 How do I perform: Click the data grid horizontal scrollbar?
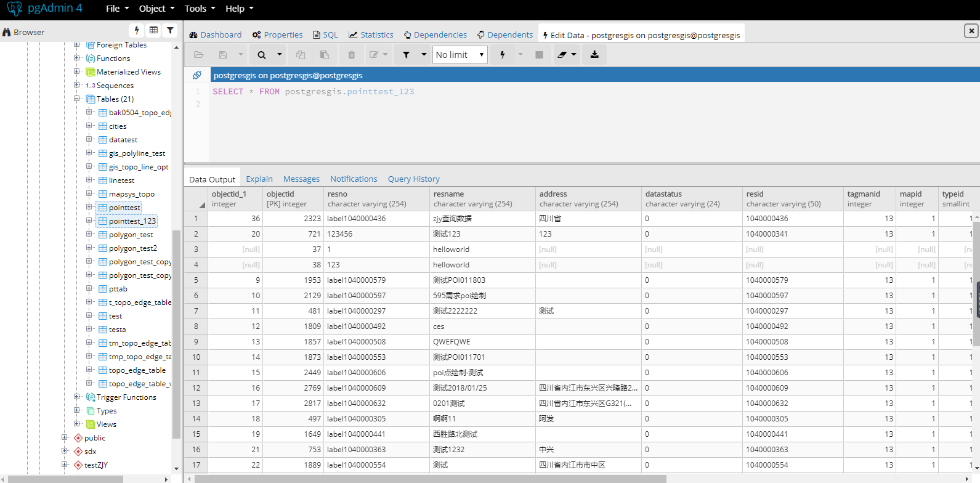[431, 479]
